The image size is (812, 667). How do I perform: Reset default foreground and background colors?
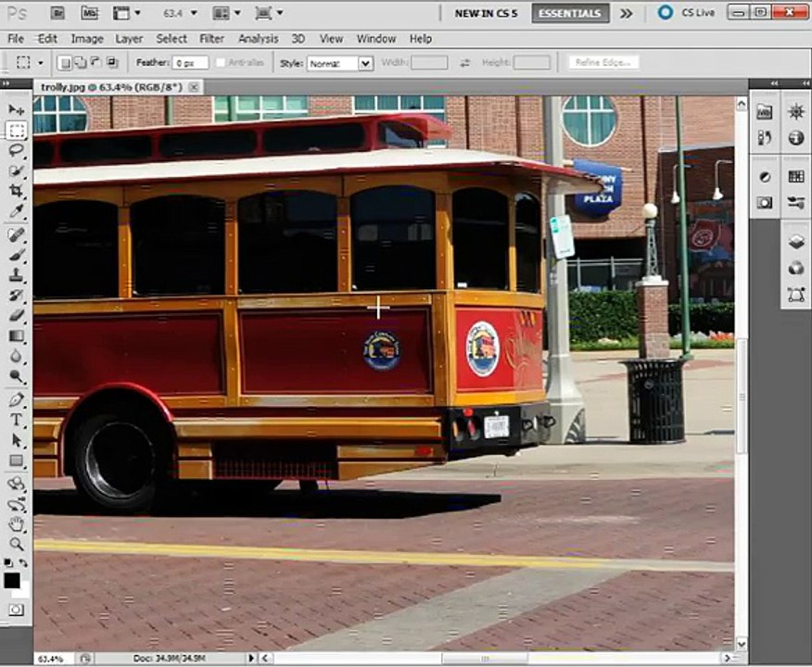point(7,562)
